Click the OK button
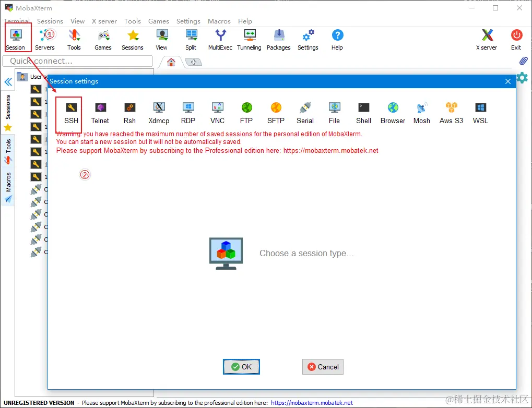This screenshot has width=532, height=408. pyautogui.click(x=241, y=367)
